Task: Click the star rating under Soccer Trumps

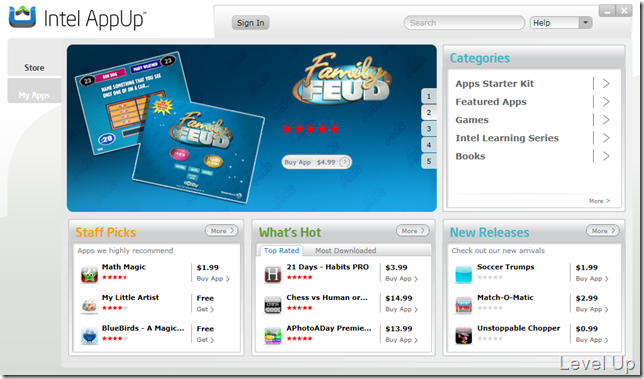Action: click(x=490, y=278)
